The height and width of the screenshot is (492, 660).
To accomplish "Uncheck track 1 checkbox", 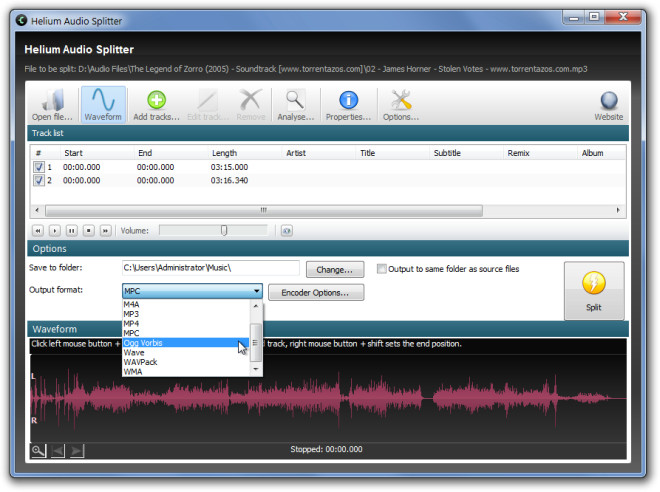I will pos(39,167).
